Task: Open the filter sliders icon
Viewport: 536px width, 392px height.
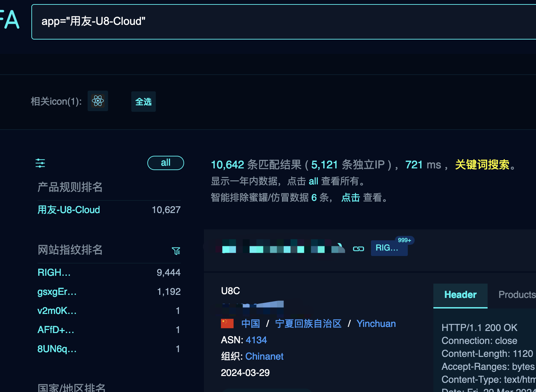Action: (40, 163)
